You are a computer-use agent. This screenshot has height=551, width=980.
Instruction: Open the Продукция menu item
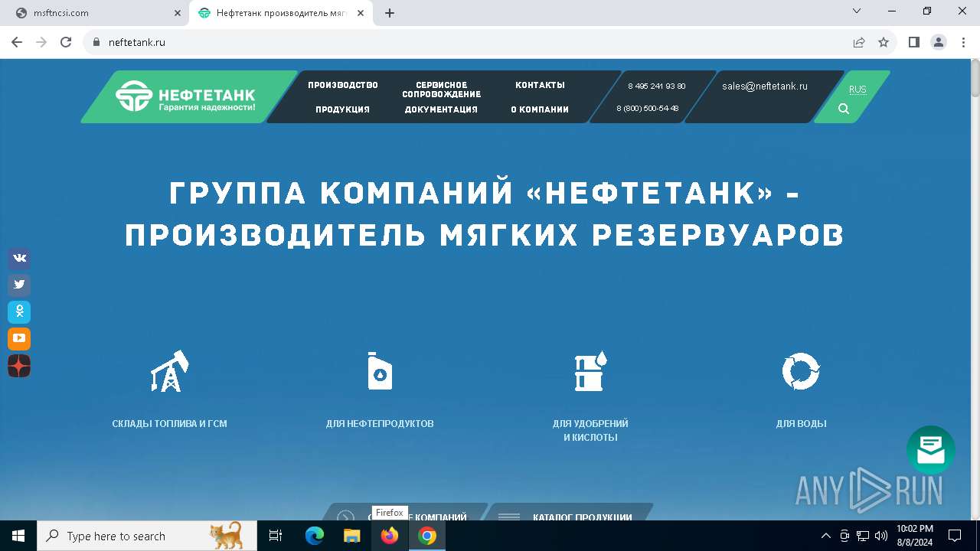(342, 109)
